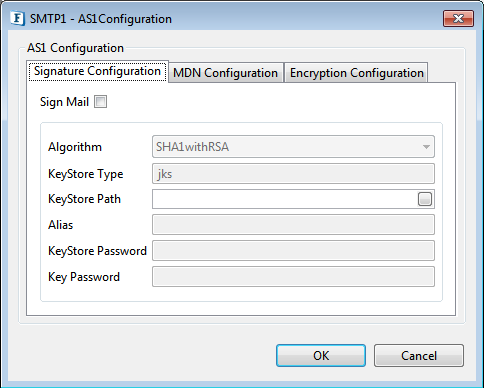484x388 pixels.
Task: Click the Algorithm label
Action: coord(75,147)
